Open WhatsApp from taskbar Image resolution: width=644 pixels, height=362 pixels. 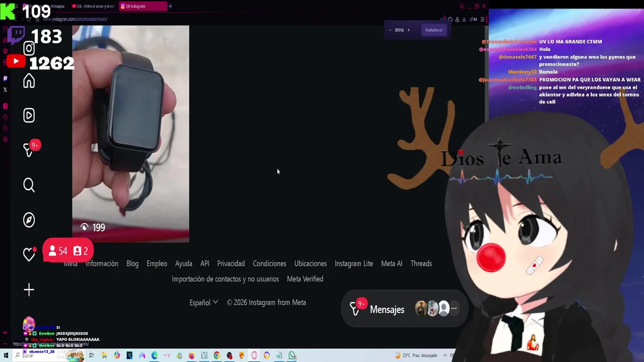point(292,355)
